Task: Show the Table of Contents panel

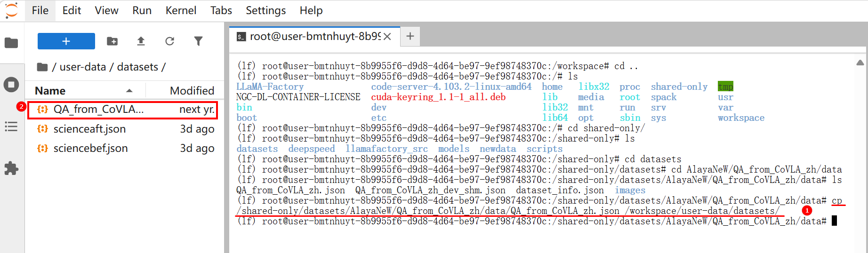Action: [11, 126]
